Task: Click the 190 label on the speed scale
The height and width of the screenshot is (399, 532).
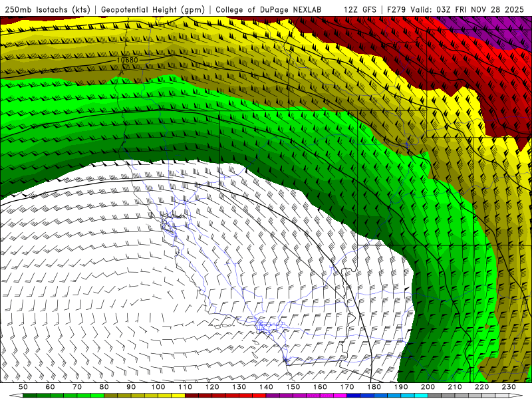Action: [401, 387]
